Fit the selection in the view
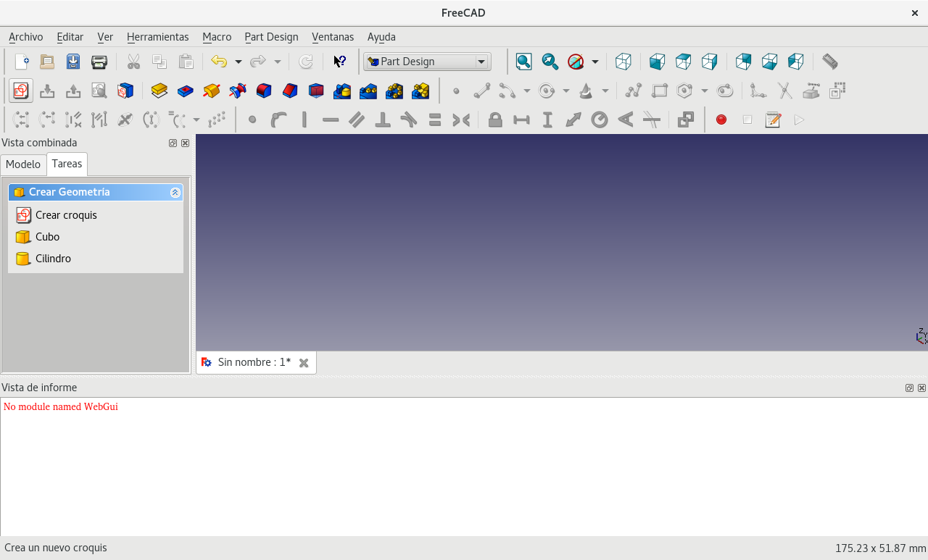 tap(550, 62)
